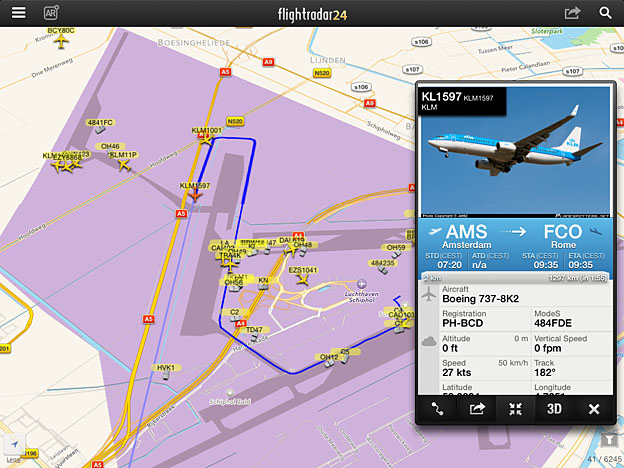624x468 pixels.
Task: Tap the share icon in top bar
Action: (x=572, y=13)
